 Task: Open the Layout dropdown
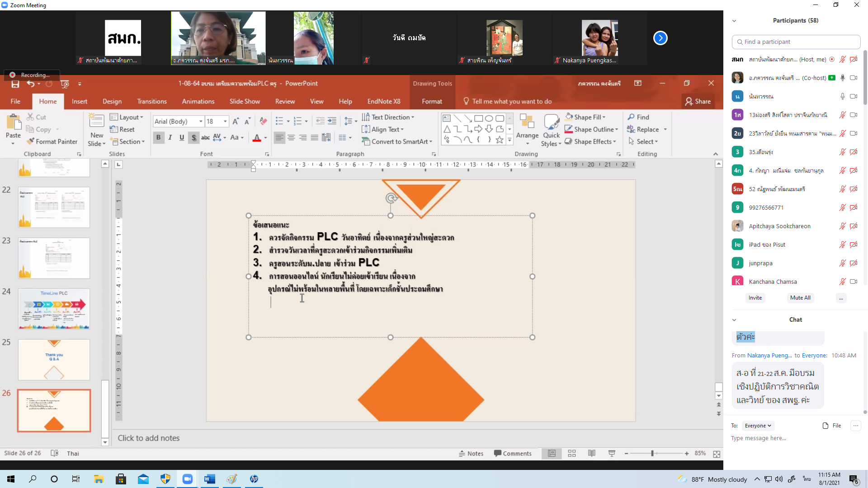(127, 117)
